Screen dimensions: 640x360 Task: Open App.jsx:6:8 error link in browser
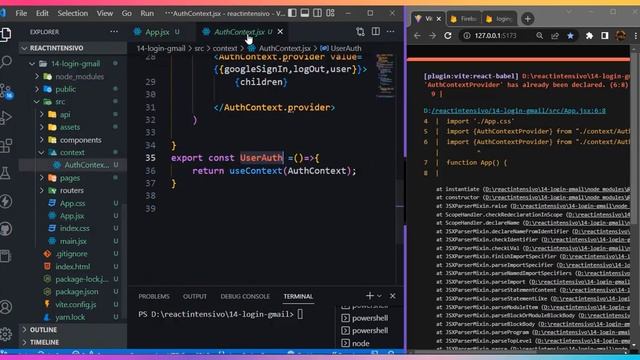pos(518,111)
